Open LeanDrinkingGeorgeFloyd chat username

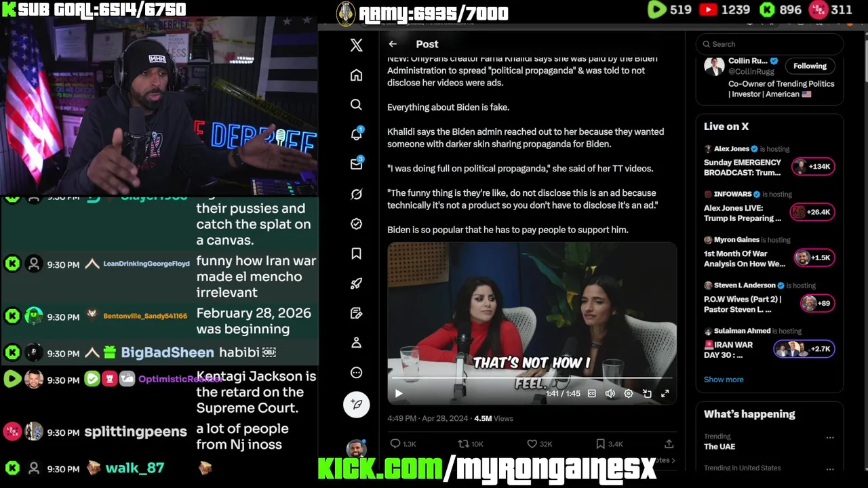(146, 264)
